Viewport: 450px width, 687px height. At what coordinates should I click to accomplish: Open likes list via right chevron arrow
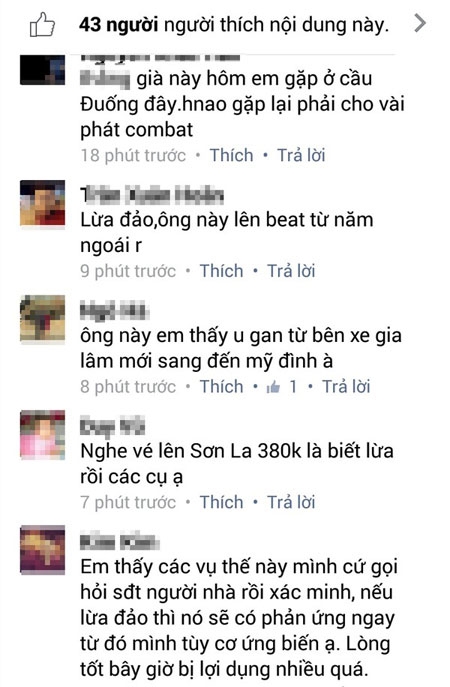420,23
